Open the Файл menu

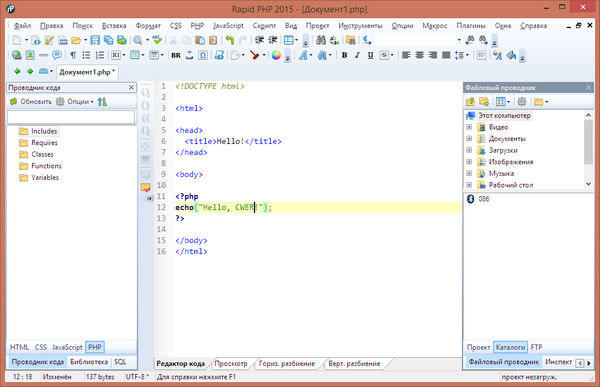(22, 26)
